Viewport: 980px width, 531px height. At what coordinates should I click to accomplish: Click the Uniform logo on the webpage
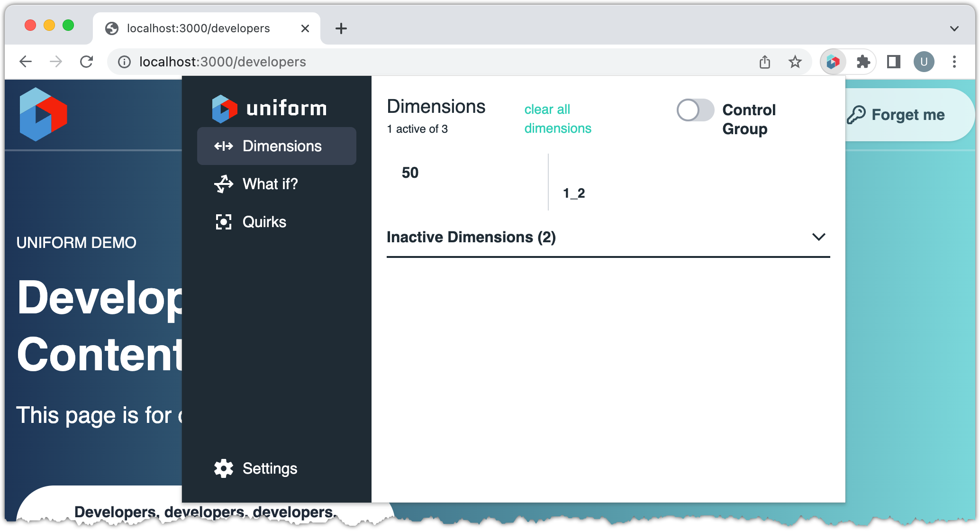click(x=43, y=114)
